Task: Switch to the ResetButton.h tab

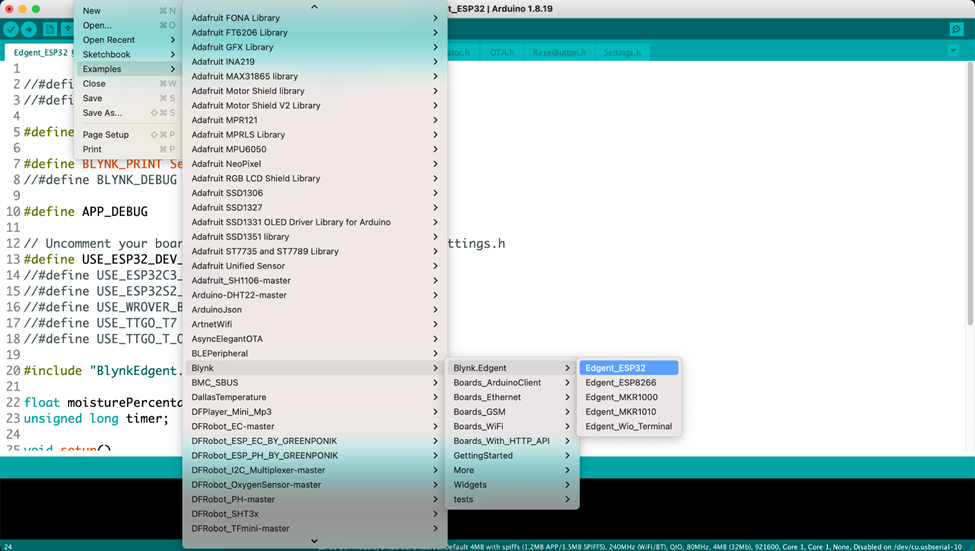Action: click(x=559, y=53)
